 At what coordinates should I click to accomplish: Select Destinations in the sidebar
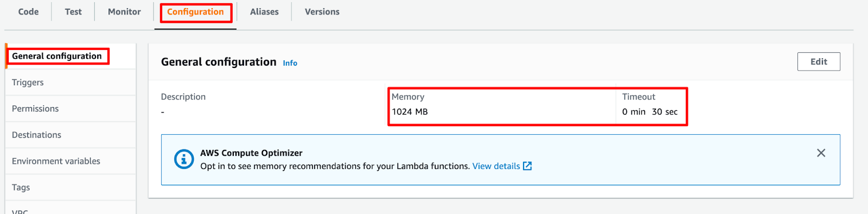pos(36,135)
